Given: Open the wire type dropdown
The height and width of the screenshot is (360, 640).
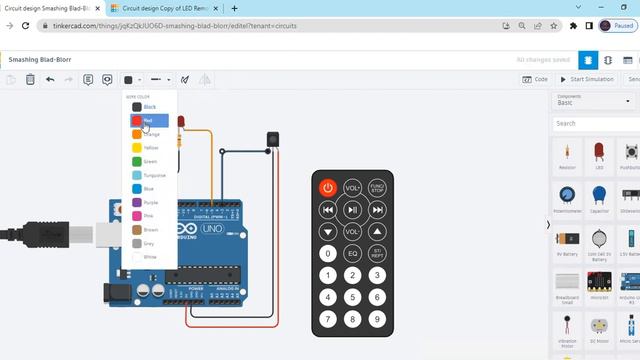Looking at the screenshot, I should click(x=160, y=80).
